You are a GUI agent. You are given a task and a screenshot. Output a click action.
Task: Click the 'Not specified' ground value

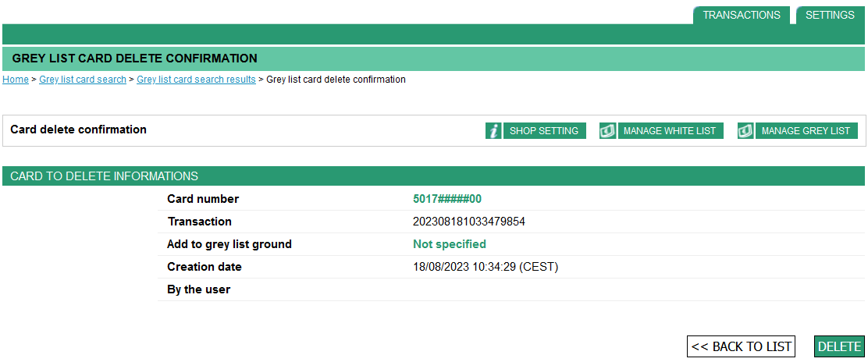tap(450, 244)
